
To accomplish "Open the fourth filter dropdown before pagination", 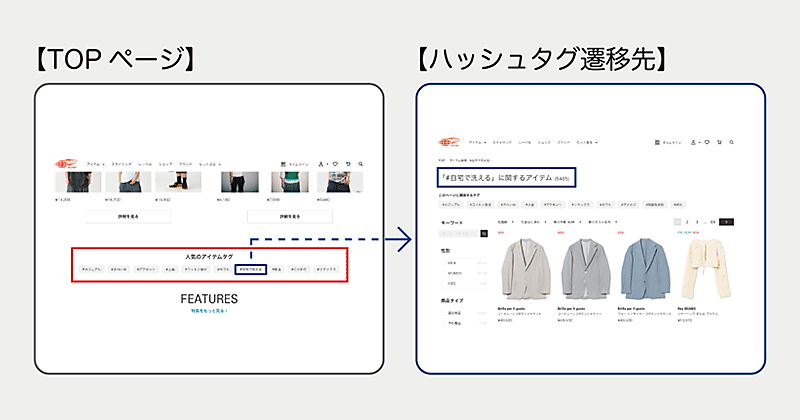I will tap(602, 222).
